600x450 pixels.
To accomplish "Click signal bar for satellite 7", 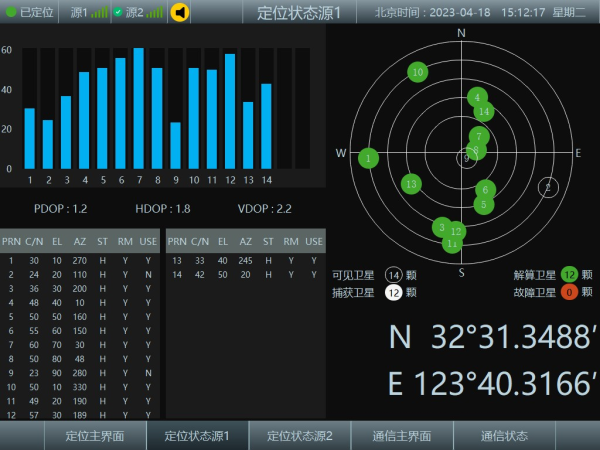I will pyautogui.click(x=139, y=108).
